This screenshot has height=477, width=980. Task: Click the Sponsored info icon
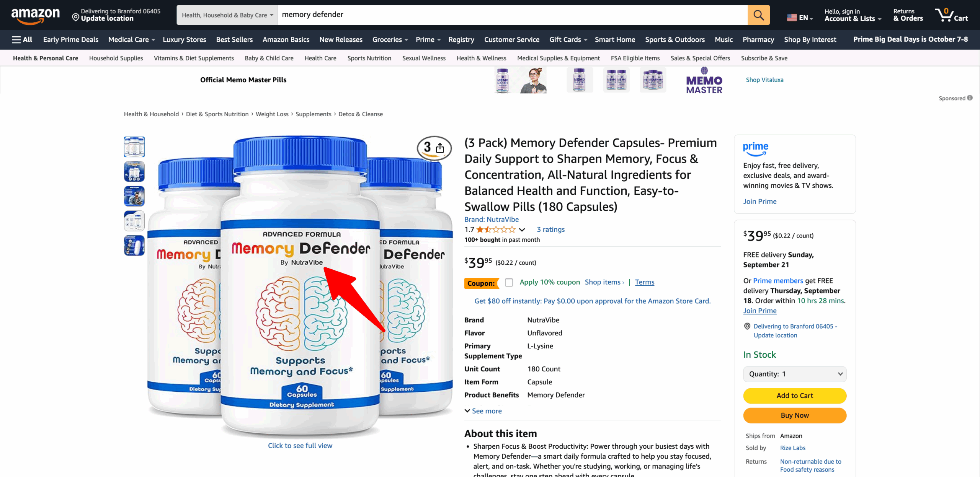970,98
